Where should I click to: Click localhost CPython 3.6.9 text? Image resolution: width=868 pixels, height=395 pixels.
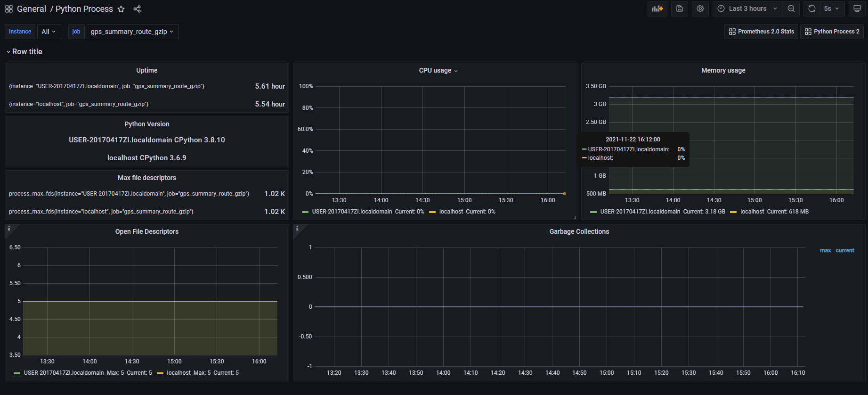[147, 158]
